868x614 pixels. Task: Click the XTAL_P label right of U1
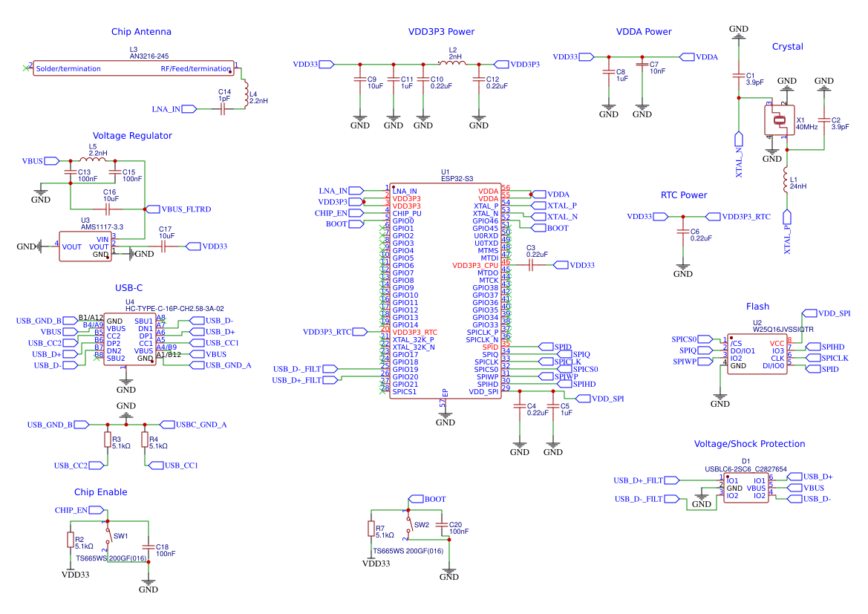[x=554, y=206]
